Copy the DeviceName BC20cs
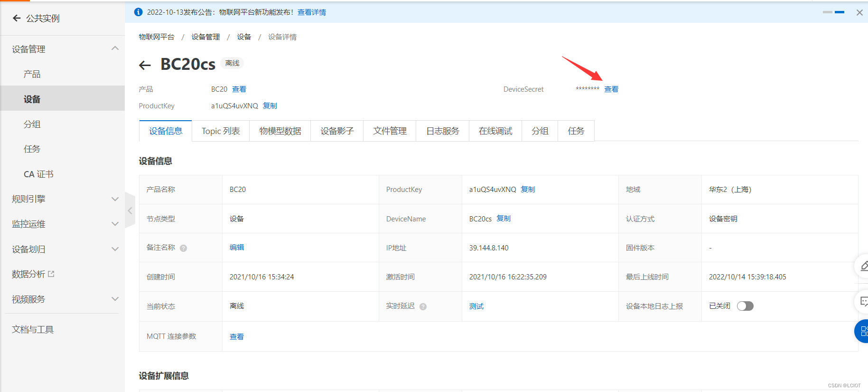The width and height of the screenshot is (868, 392). 504,219
